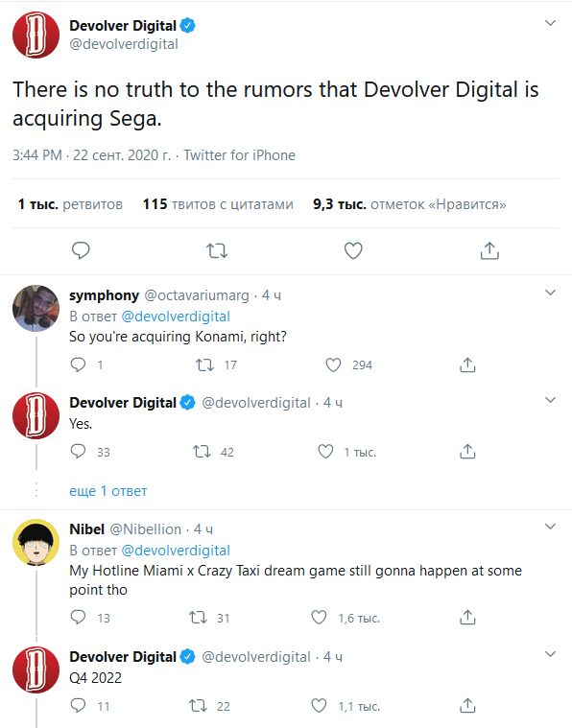Screen dimensions: 572x728
Task: Like symphony's Konami reply
Action: coord(333,364)
